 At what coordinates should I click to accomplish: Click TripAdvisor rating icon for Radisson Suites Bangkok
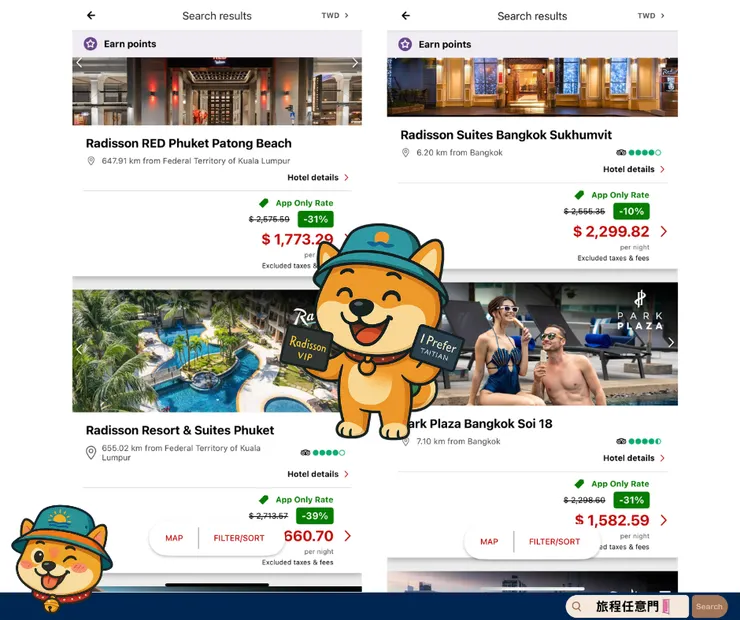pos(621,152)
